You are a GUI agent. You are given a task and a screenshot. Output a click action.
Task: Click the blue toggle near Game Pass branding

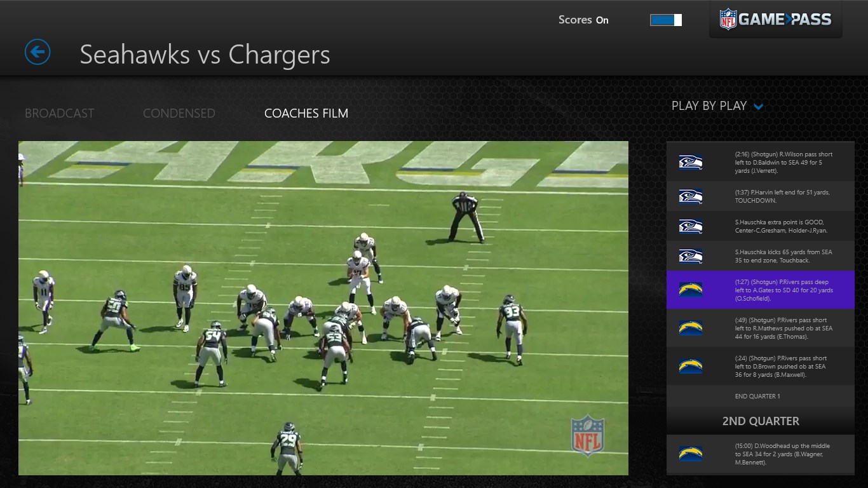pyautogui.click(x=665, y=20)
